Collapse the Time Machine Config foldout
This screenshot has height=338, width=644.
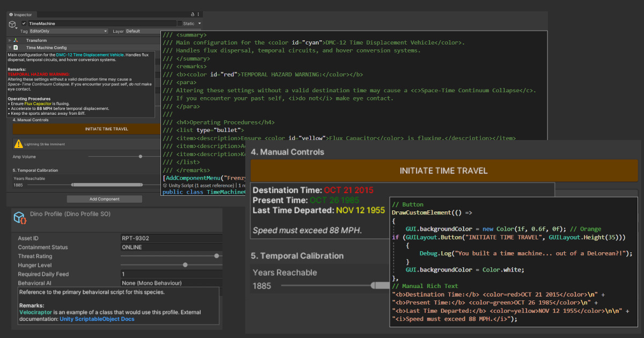[10, 47]
